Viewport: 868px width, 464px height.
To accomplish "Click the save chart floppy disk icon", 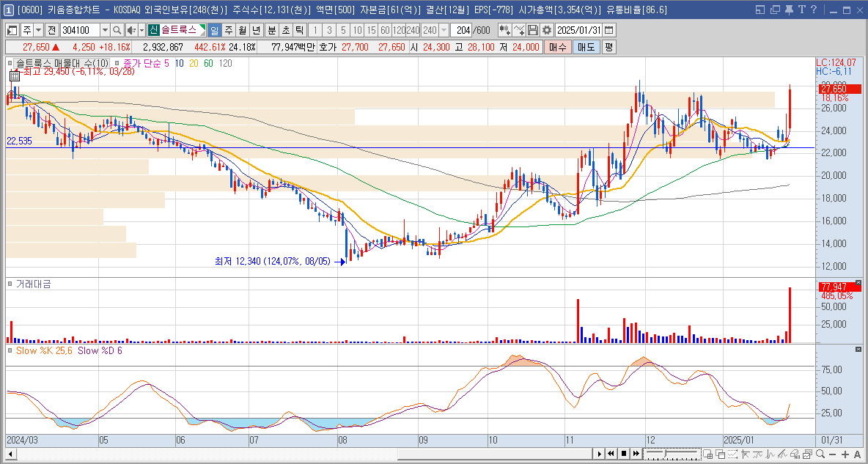I will coord(532,30).
